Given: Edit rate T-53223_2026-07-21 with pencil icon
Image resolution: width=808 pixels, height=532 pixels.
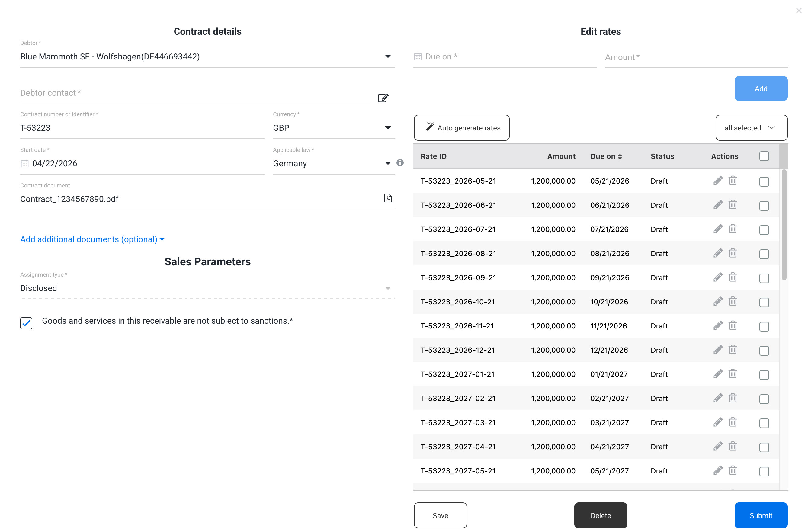Looking at the screenshot, I should [x=718, y=229].
